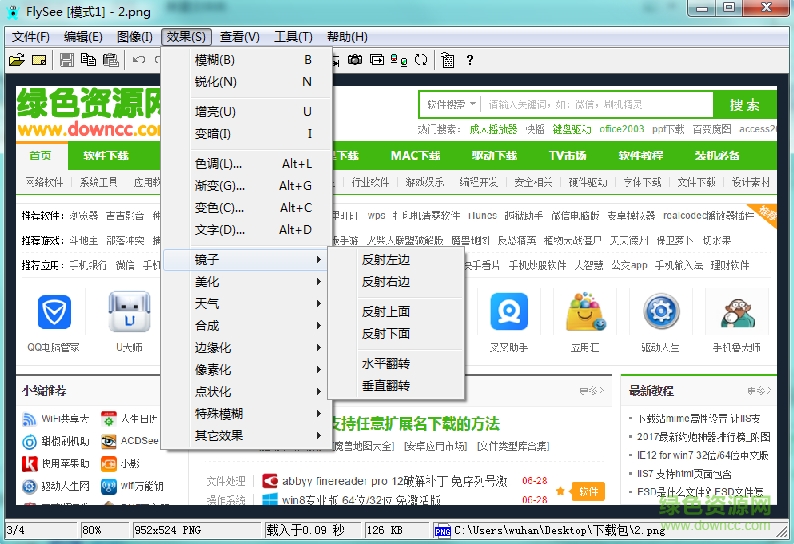Click the search keyword input field
The height and width of the screenshot is (544, 794).
(595, 105)
